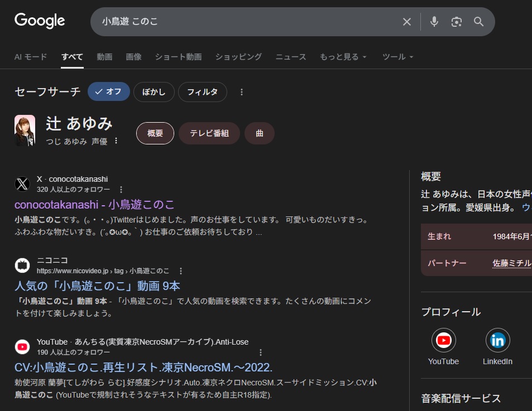Open conocotakanashi - 小鳥遊このこ link
532x411 pixels.
tap(94, 204)
